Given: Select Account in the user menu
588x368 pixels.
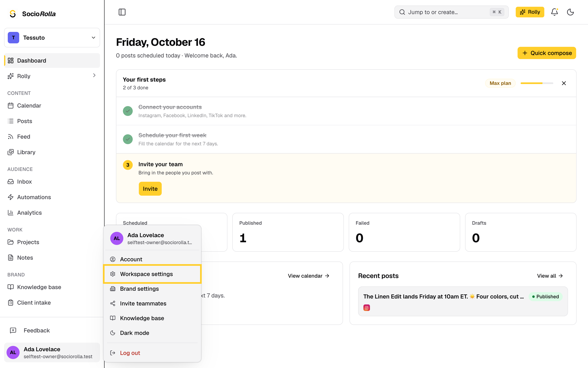Looking at the screenshot, I should (x=152, y=259).
